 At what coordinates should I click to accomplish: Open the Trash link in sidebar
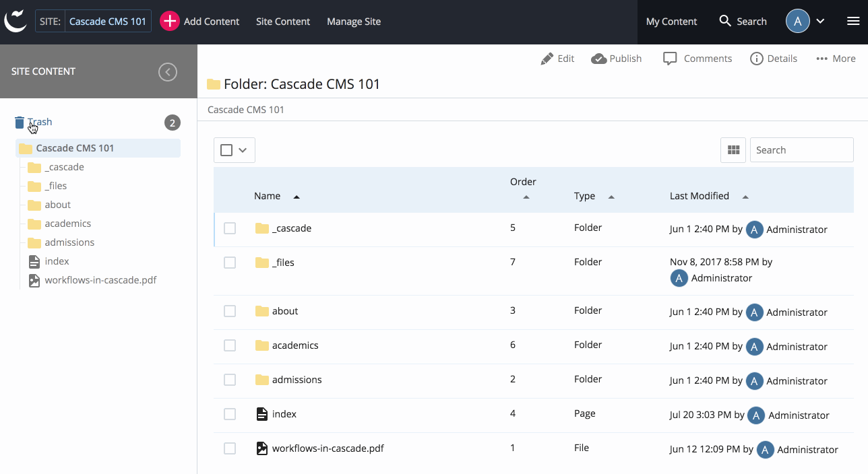point(40,122)
